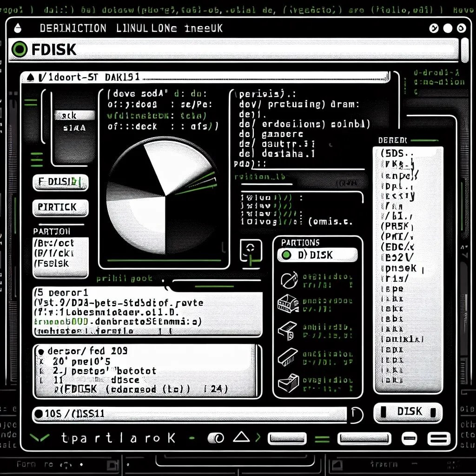
Task: Click the top-right vertical scrollbar handle
Action: pos(465,50)
